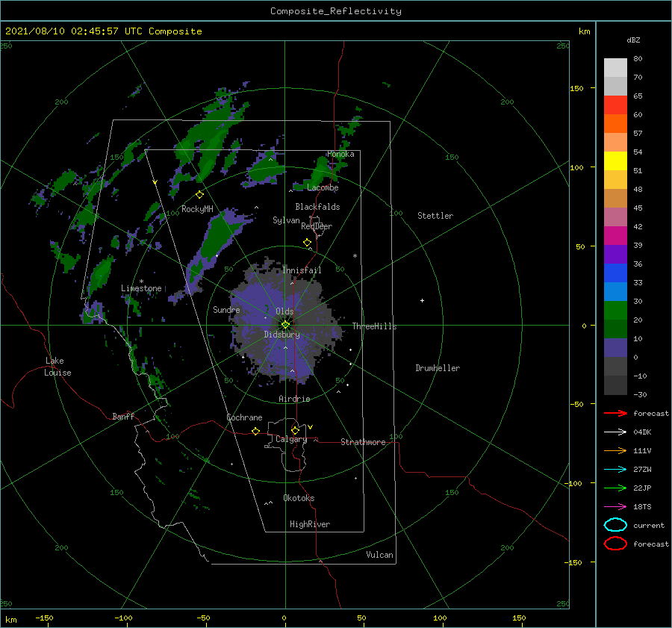Select the yellow diamond marker above Calgary label
Screen dimensions: 672x628
[x=295, y=430]
